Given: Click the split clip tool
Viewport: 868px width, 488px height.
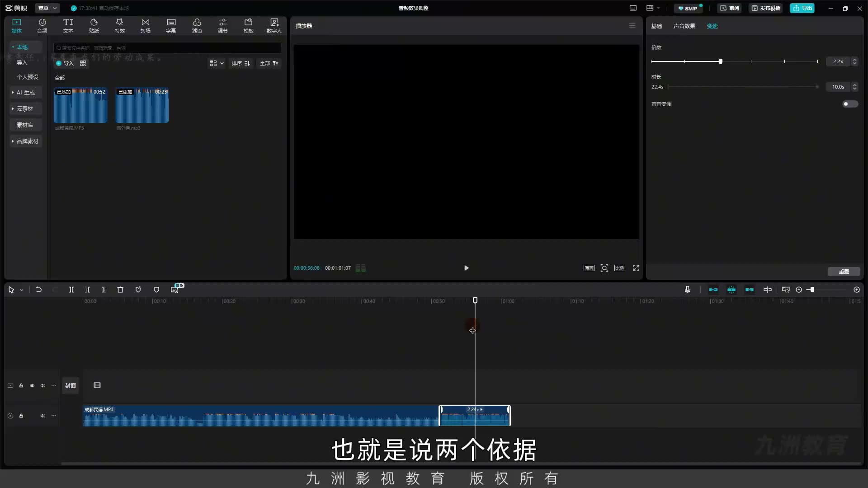Looking at the screenshot, I should tap(71, 290).
